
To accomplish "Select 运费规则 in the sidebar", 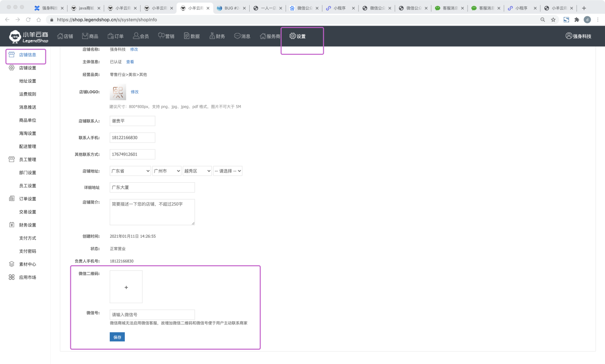I will [x=27, y=94].
